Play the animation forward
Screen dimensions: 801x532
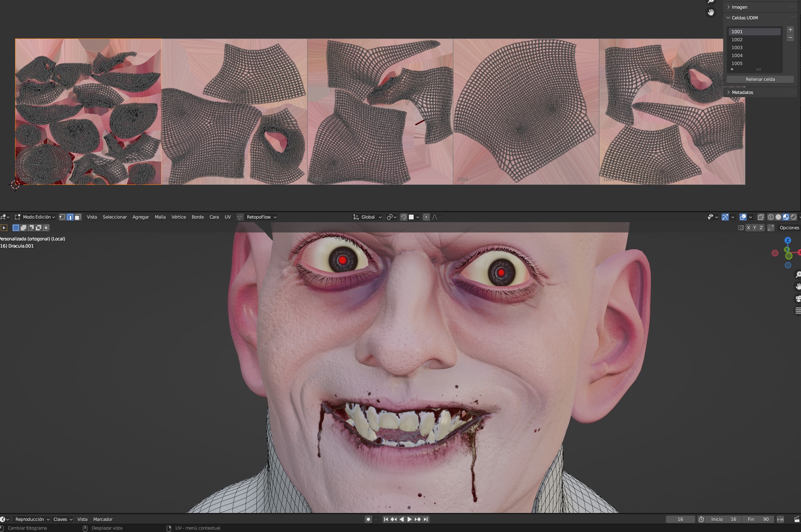tap(410, 519)
